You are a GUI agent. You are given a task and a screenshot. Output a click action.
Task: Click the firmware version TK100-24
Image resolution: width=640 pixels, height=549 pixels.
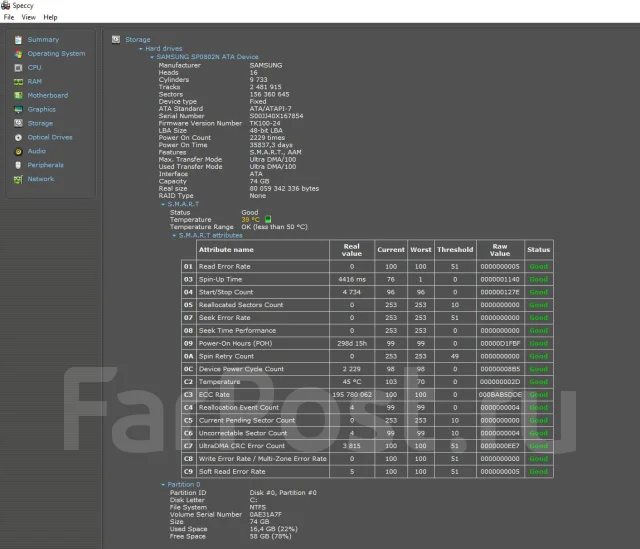coord(265,123)
